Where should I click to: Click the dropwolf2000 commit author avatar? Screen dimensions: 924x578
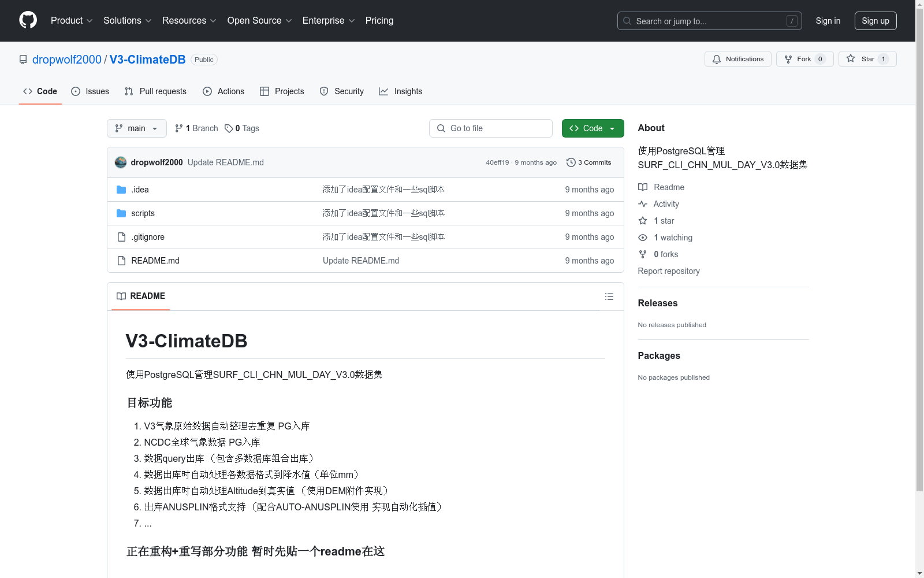pyautogui.click(x=121, y=162)
